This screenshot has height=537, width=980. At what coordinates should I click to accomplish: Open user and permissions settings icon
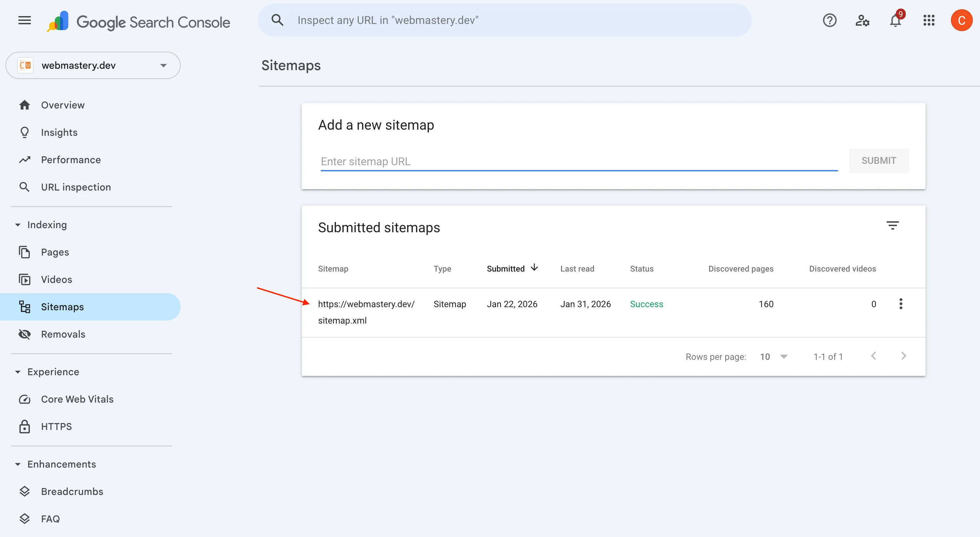(x=862, y=21)
